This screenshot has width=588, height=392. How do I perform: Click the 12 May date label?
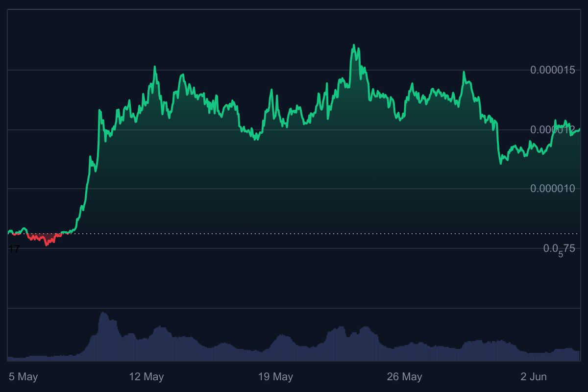pos(146,377)
